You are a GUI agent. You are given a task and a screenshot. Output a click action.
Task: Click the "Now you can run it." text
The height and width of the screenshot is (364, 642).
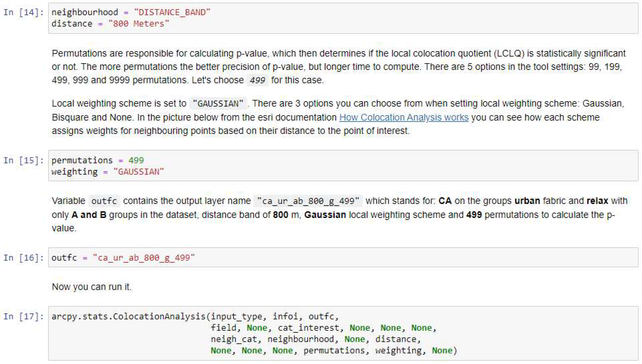click(92, 287)
